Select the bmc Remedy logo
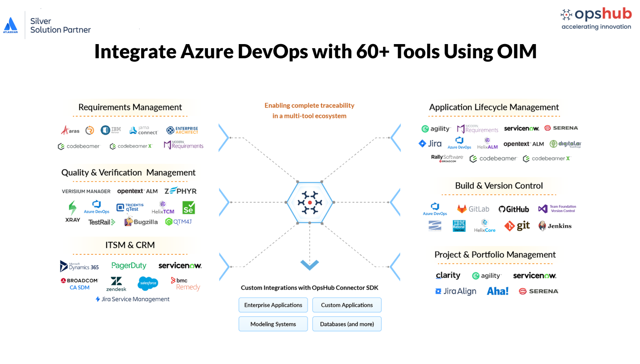Viewport: 640px width, 364px height. click(186, 284)
